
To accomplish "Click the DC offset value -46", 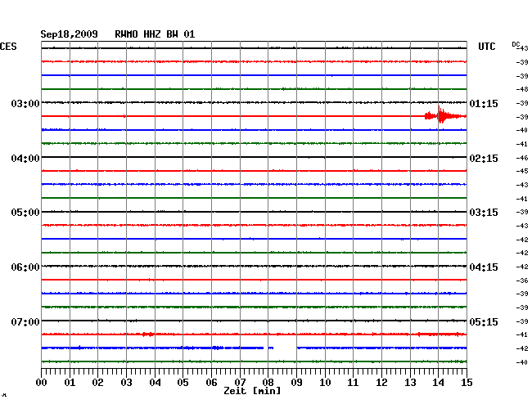I will point(522,158).
